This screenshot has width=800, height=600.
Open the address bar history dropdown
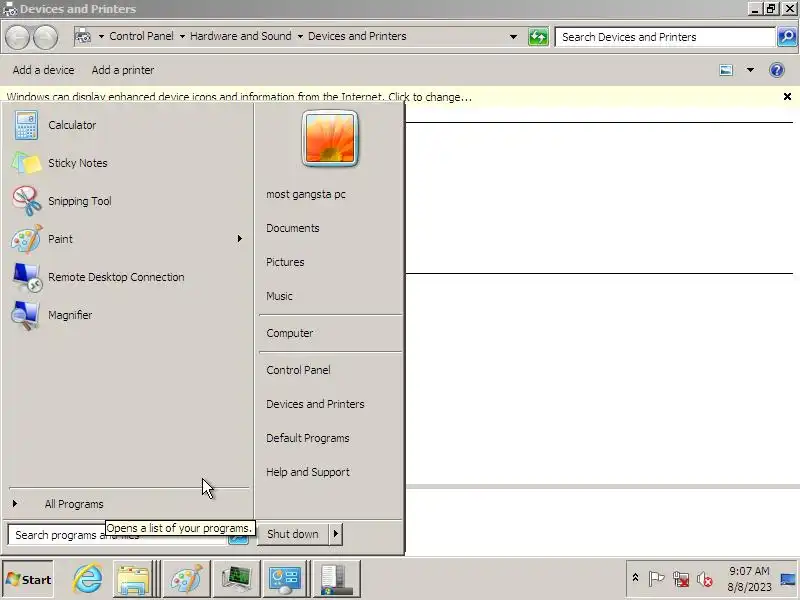click(513, 37)
